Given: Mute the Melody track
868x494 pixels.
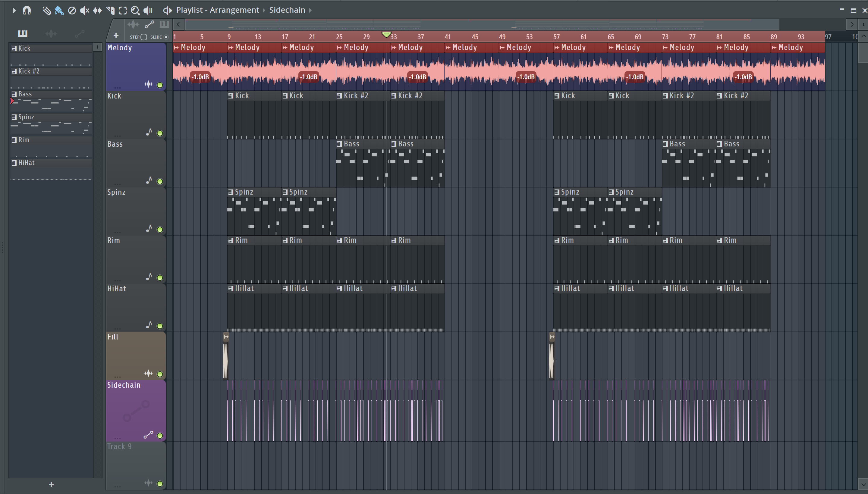Looking at the screenshot, I should tap(160, 85).
